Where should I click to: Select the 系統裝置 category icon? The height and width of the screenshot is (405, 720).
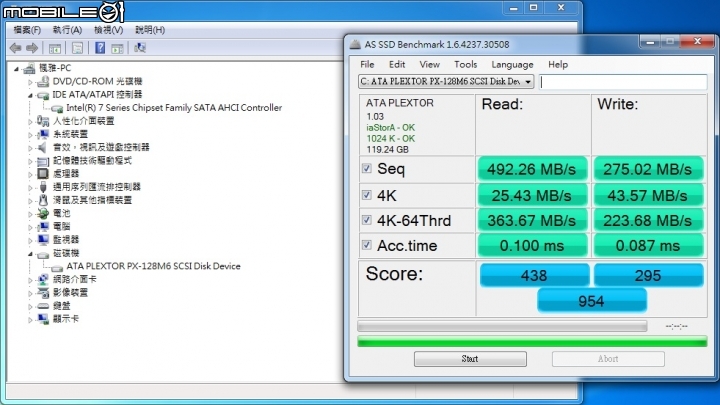[x=43, y=134]
